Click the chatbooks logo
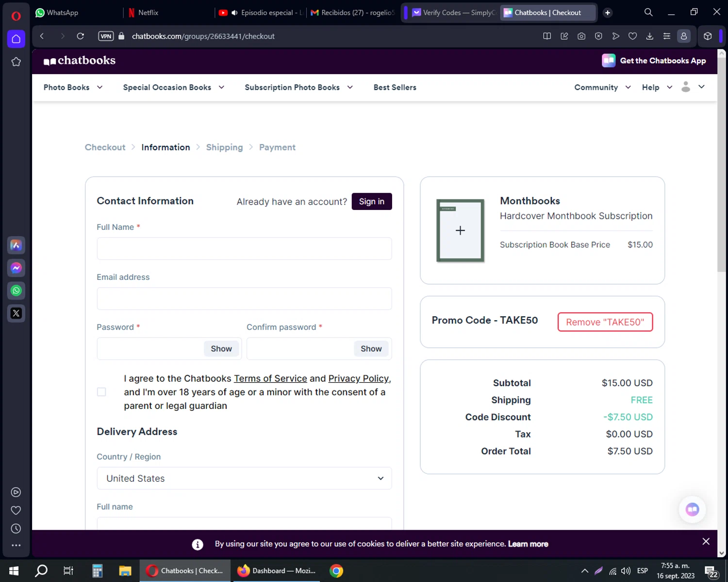This screenshot has height=582, width=728. coord(80,61)
